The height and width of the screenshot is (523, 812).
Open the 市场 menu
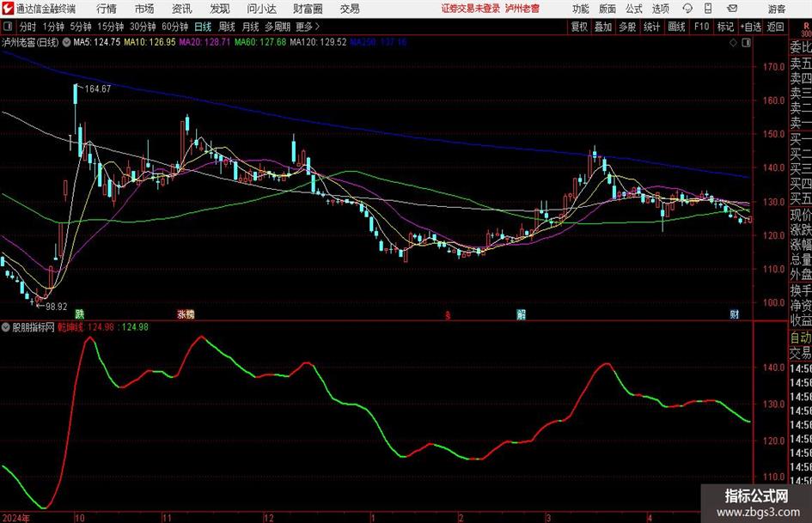(x=144, y=9)
